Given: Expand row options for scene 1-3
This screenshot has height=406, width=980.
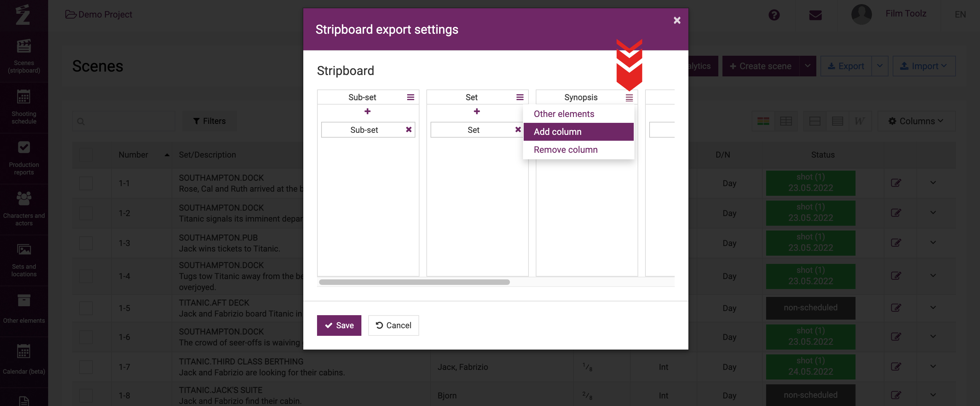Looking at the screenshot, I should (x=933, y=242).
